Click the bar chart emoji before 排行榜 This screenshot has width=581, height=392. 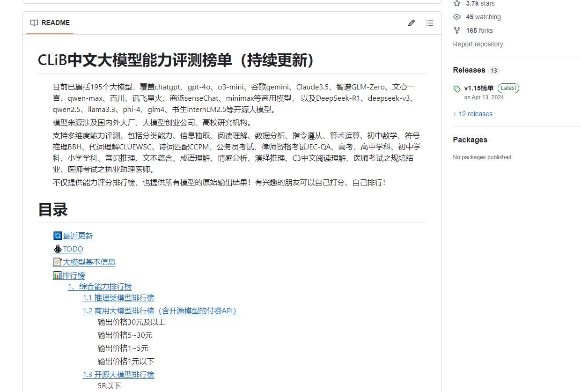coord(58,275)
